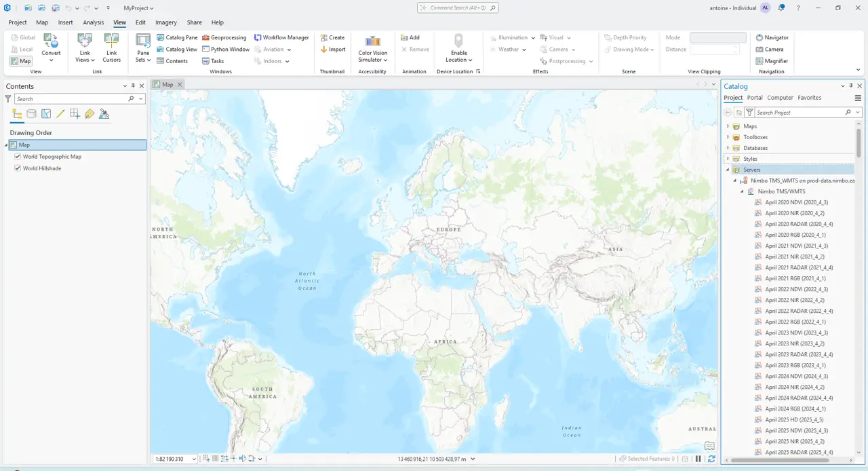
Task: Open the Imagery ribbon tab
Action: [165, 22]
